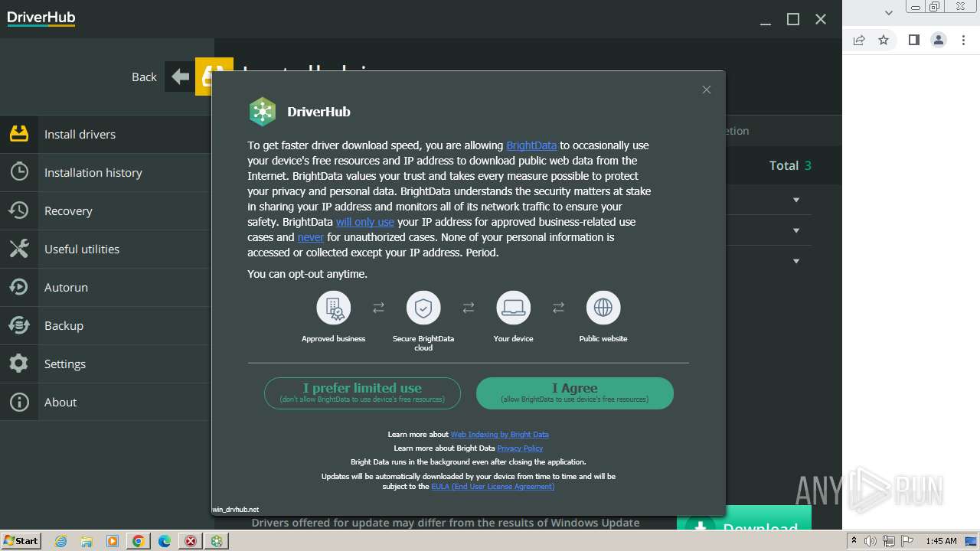Click the DriverHub taskbar icon
Viewport: 980px width, 551px height.
[217, 541]
